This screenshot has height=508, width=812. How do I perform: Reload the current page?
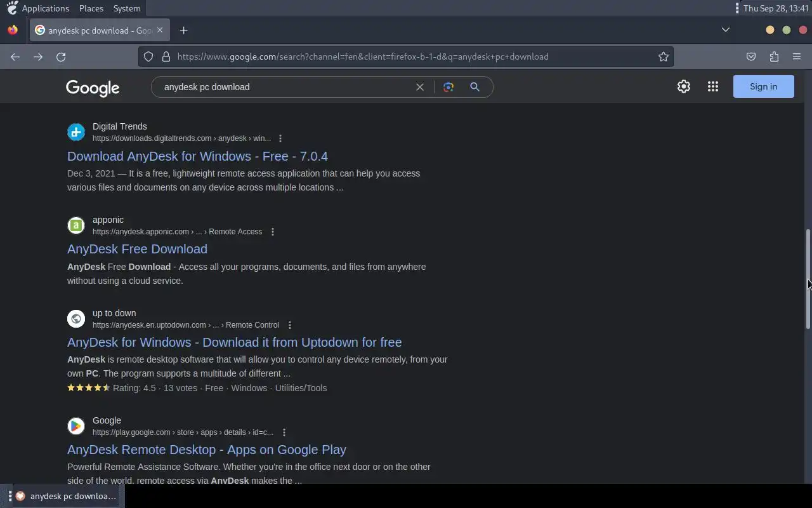[61, 57]
